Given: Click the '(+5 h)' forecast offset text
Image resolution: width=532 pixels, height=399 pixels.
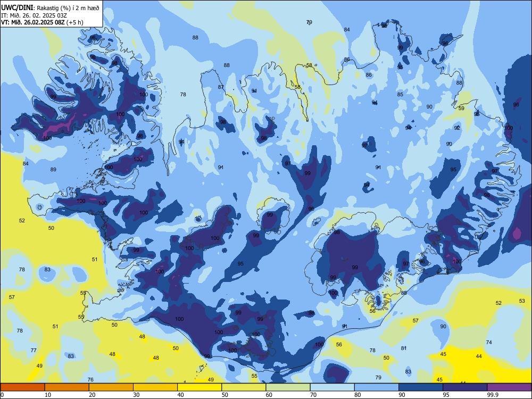Looking at the screenshot, I should (75, 23).
